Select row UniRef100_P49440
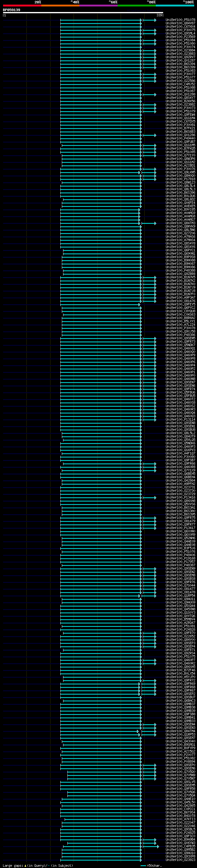The height and width of the screenshot is (868, 197). tap(180, 139)
